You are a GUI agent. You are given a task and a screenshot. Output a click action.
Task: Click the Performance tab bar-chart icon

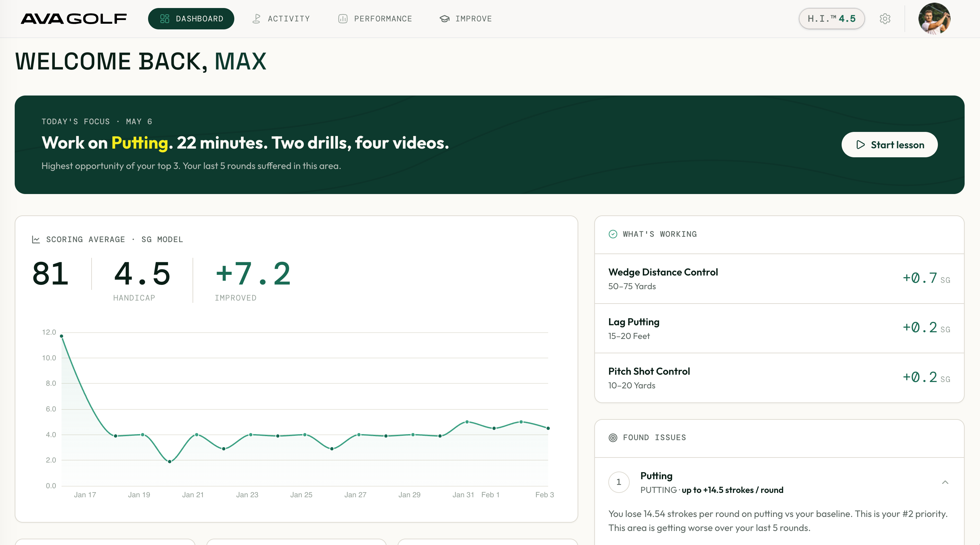343,19
